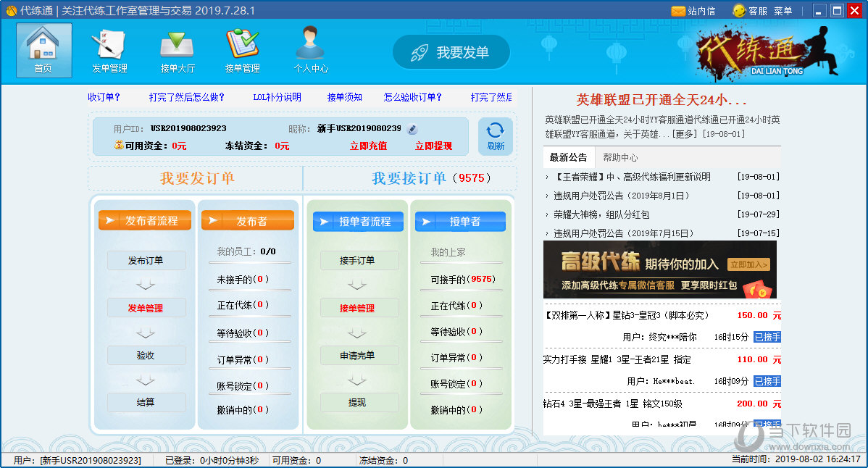Image resolution: width=868 pixels, height=468 pixels.
Task: Open 接单管理 clipboard icon
Action: pos(242,50)
